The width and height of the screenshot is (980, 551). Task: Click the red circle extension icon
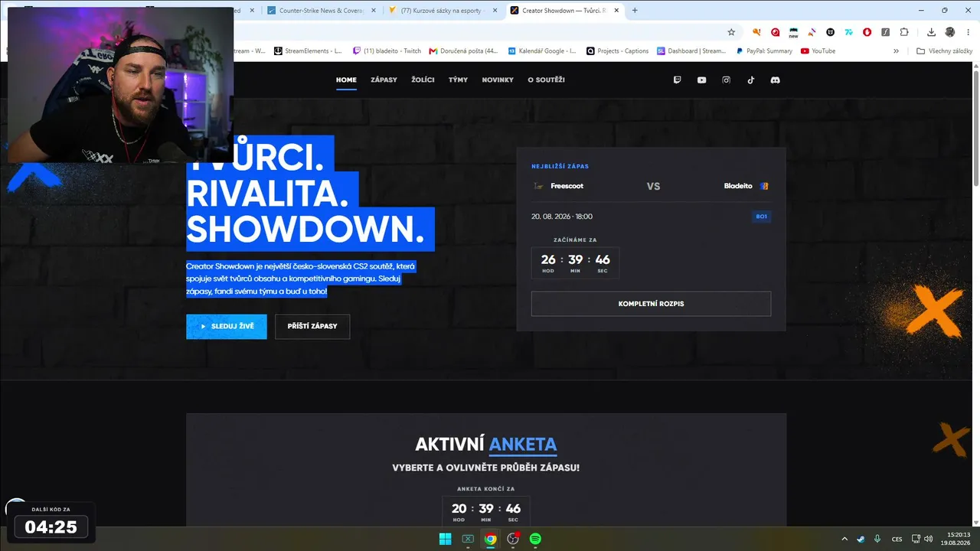[x=775, y=32]
